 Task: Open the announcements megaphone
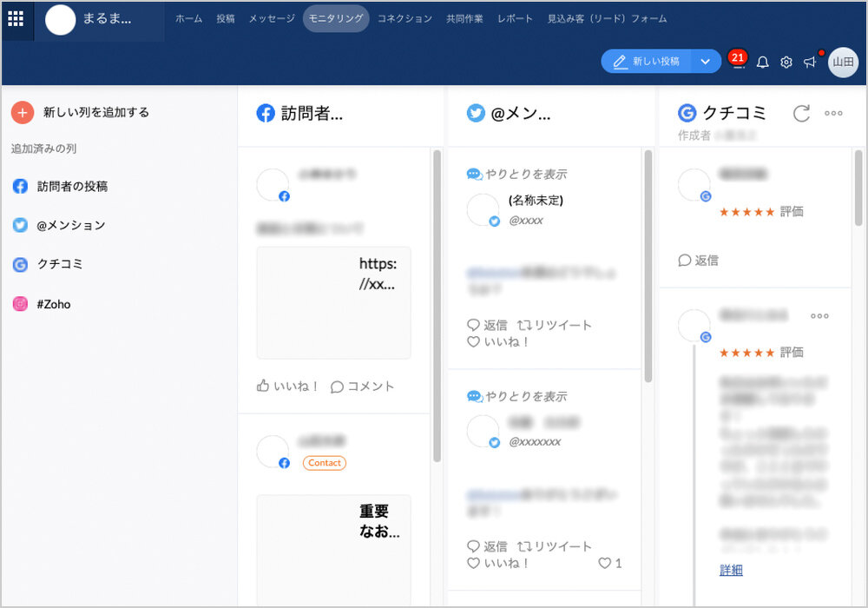(x=810, y=62)
